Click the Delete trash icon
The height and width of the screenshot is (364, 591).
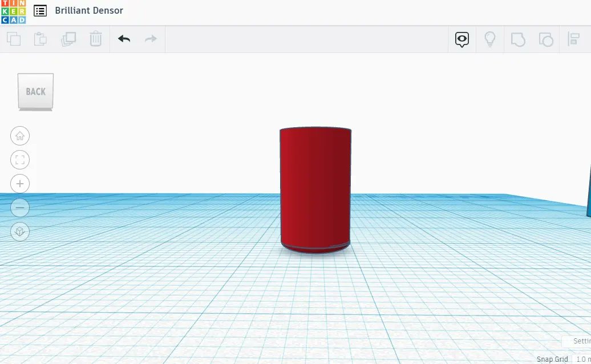[x=96, y=39]
